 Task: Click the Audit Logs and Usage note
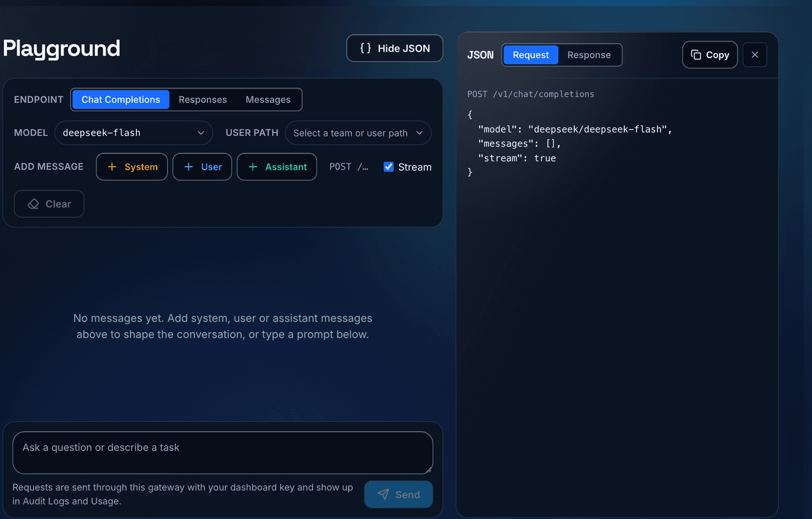pos(182,494)
